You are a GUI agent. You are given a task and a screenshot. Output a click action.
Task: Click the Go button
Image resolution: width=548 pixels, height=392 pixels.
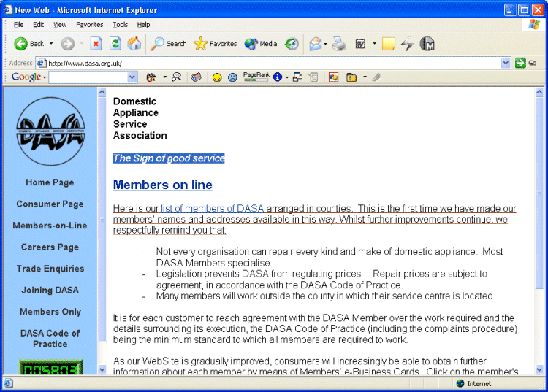526,64
